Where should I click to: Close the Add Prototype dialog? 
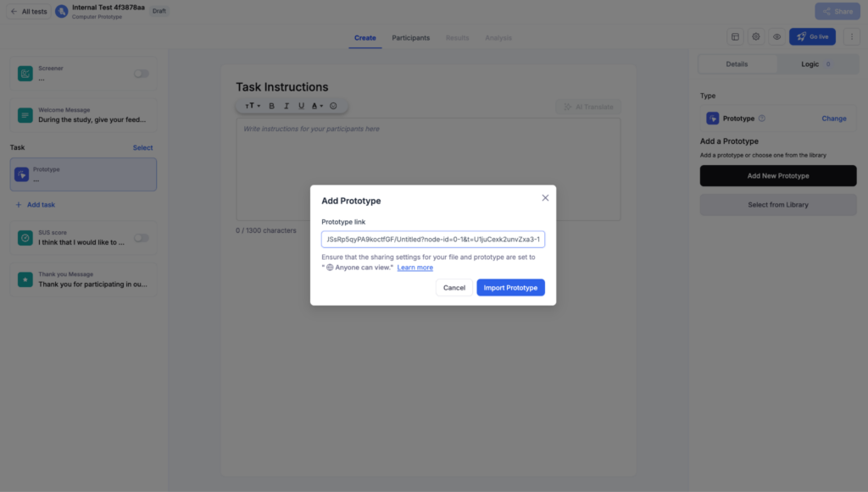click(x=545, y=198)
